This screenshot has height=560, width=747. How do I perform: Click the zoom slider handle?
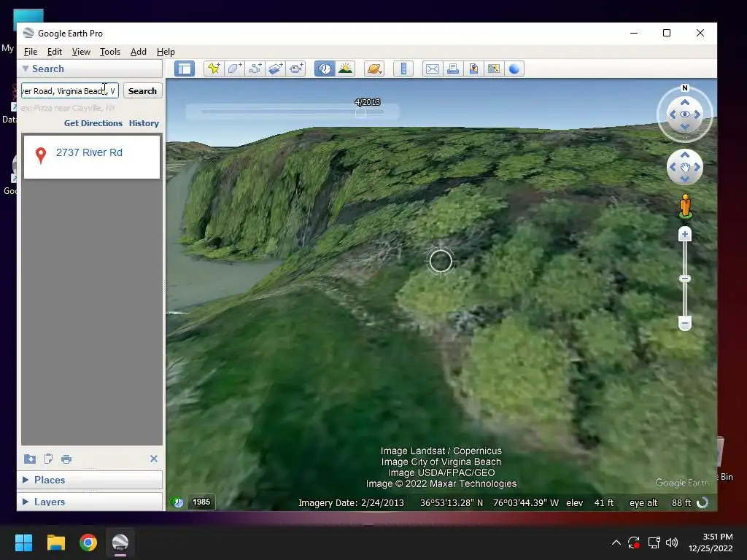coord(684,279)
